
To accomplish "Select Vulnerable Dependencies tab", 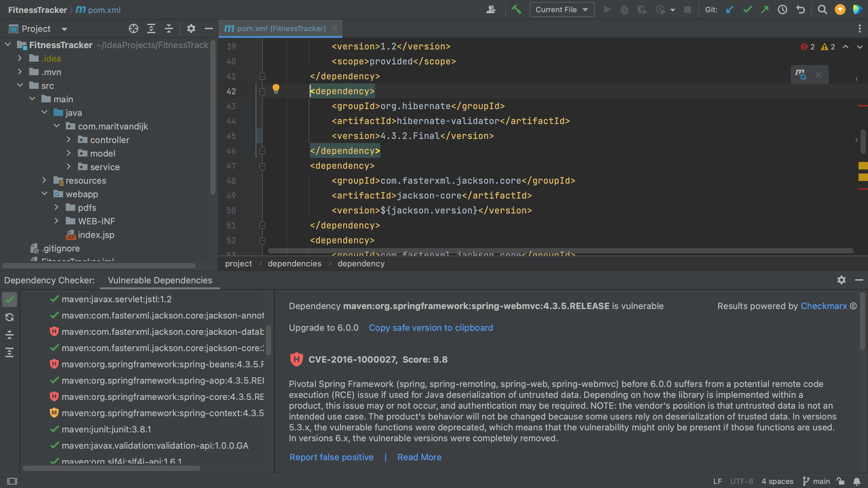I will (x=160, y=280).
